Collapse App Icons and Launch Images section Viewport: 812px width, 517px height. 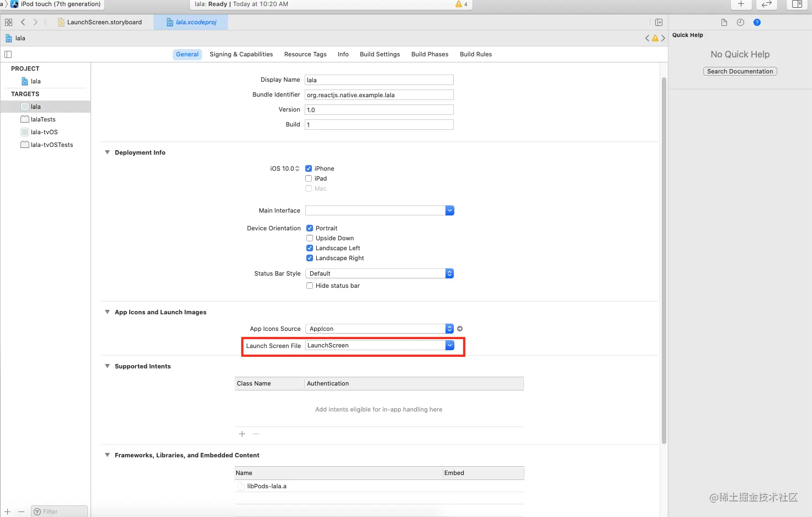(107, 312)
